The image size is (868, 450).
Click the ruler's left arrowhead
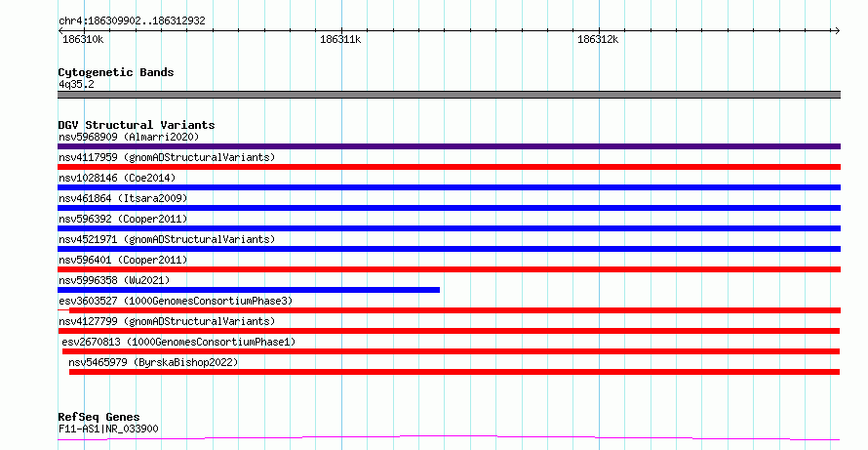click(60, 31)
